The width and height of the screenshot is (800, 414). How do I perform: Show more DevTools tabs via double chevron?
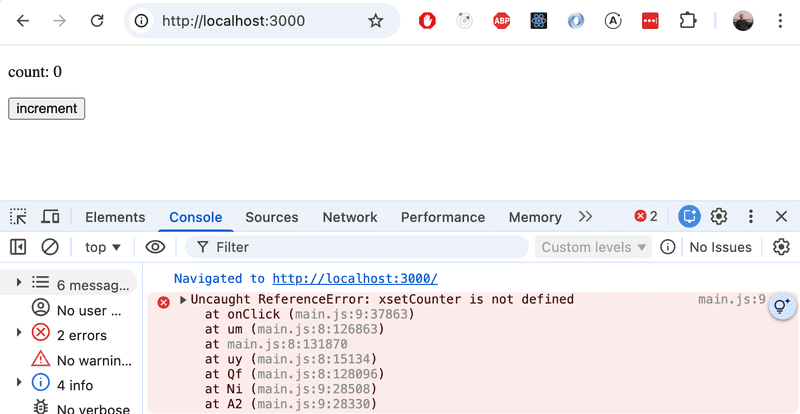(x=585, y=217)
